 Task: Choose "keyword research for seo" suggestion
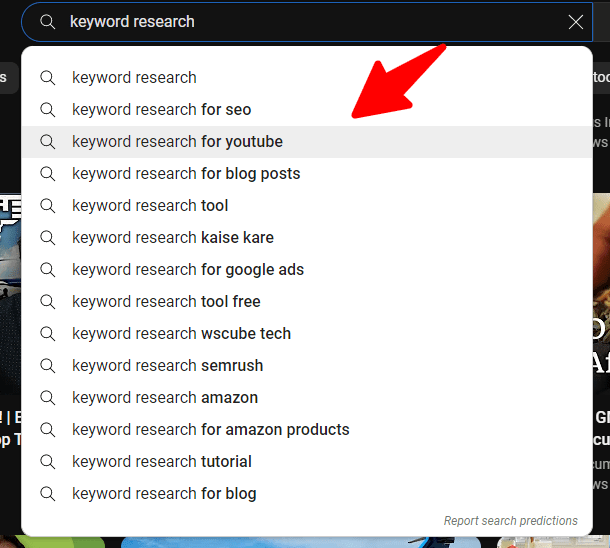(161, 110)
